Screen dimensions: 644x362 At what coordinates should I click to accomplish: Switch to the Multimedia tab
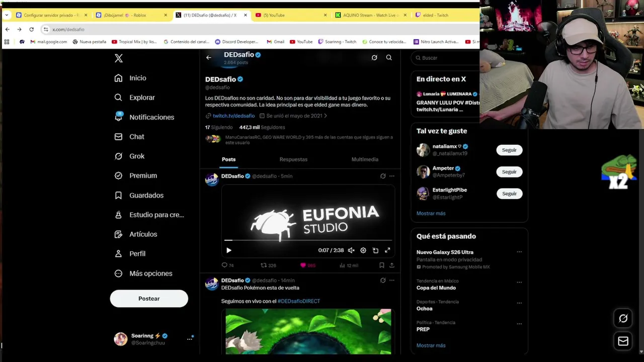365,159
